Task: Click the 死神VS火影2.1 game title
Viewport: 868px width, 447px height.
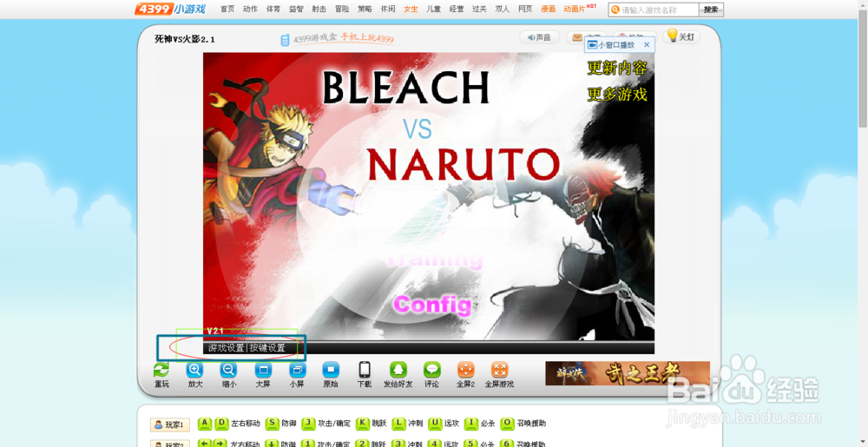Action: click(x=185, y=39)
